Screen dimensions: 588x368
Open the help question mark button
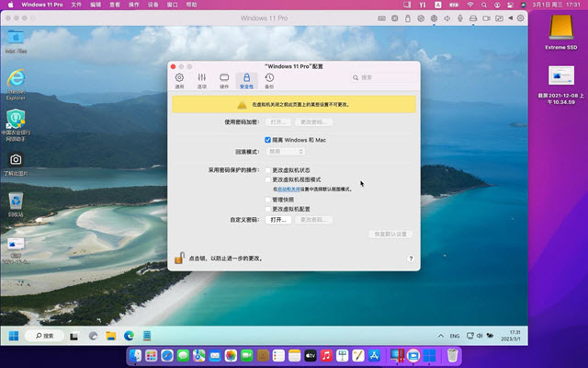click(411, 259)
